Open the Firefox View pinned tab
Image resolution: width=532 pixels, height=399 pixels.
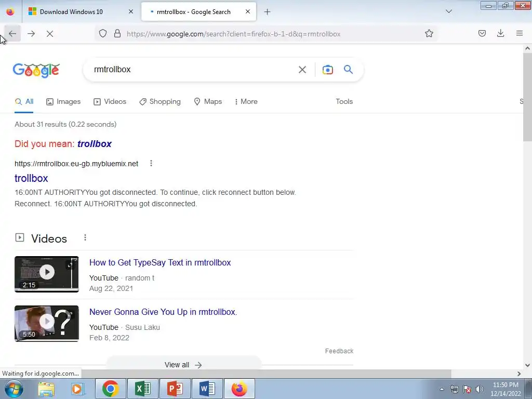pyautogui.click(x=10, y=12)
